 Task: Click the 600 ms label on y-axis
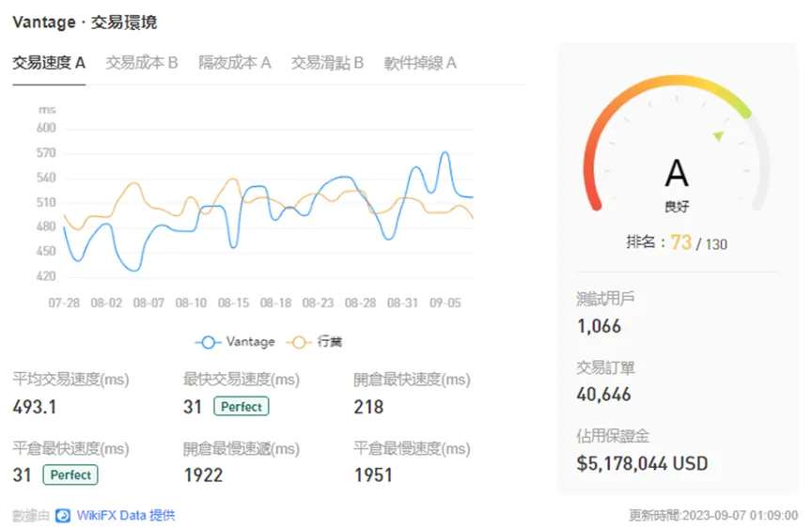pos(46,129)
